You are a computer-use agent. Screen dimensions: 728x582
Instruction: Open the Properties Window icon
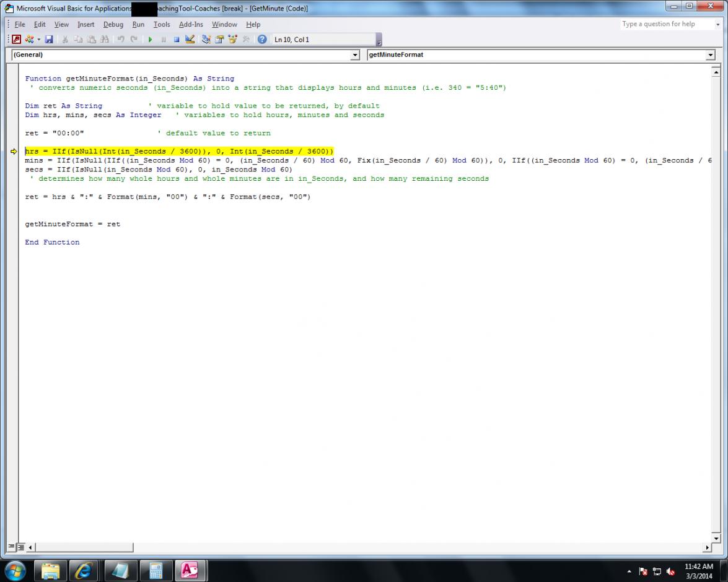pos(219,40)
